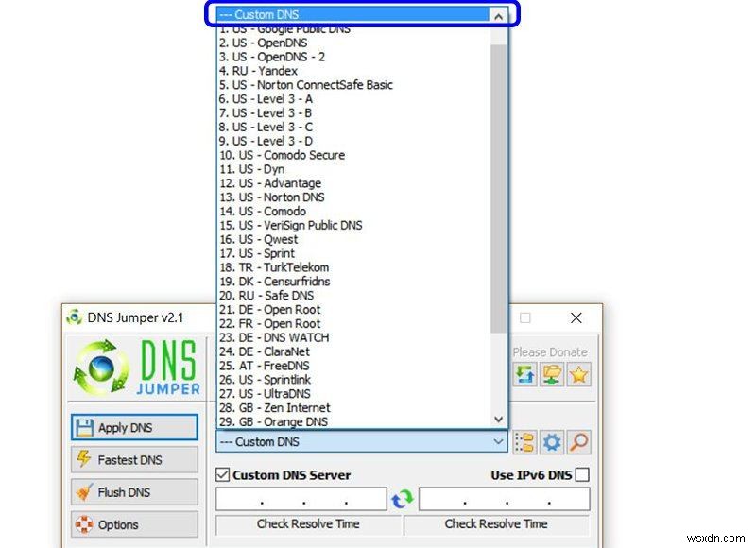Collapse the open DNS server dropdown list
The image size is (756, 548).
(x=500, y=14)
